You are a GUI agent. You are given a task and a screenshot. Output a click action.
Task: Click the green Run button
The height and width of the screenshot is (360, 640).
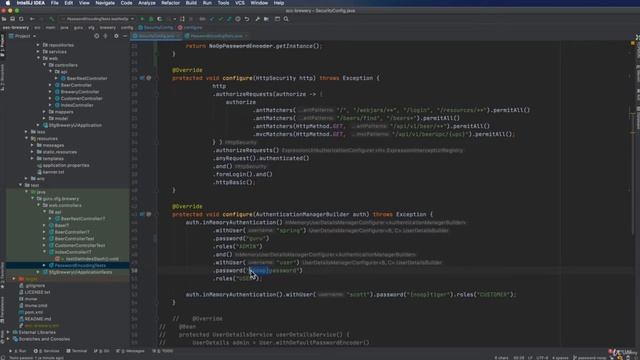pyautogui.click(x=142, y=19)
